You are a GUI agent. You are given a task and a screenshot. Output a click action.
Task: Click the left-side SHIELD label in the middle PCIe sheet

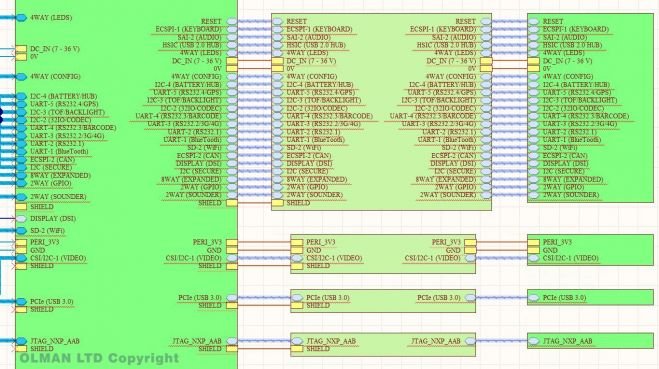(318, 306)
